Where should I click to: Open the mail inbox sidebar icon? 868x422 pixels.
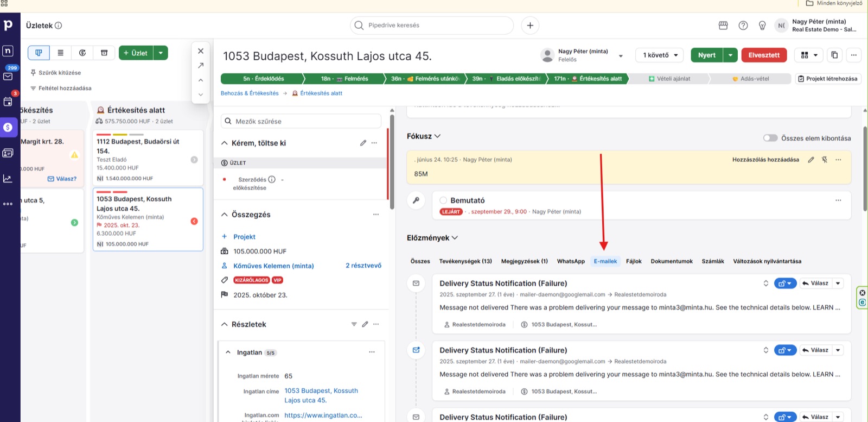(x=8, y=77)
